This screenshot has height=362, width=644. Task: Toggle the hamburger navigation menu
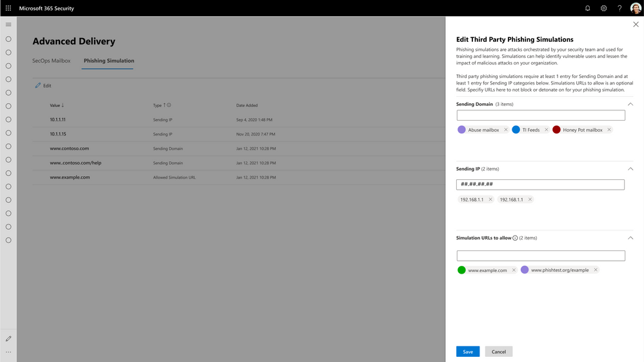(x=8, y=25)
